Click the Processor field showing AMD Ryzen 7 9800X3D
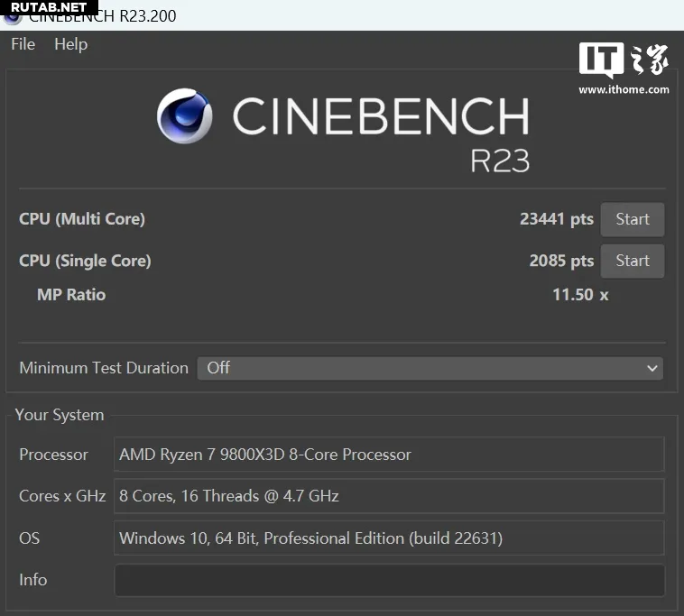The height and width of the screenshot is (616, 684). (389, 455)
